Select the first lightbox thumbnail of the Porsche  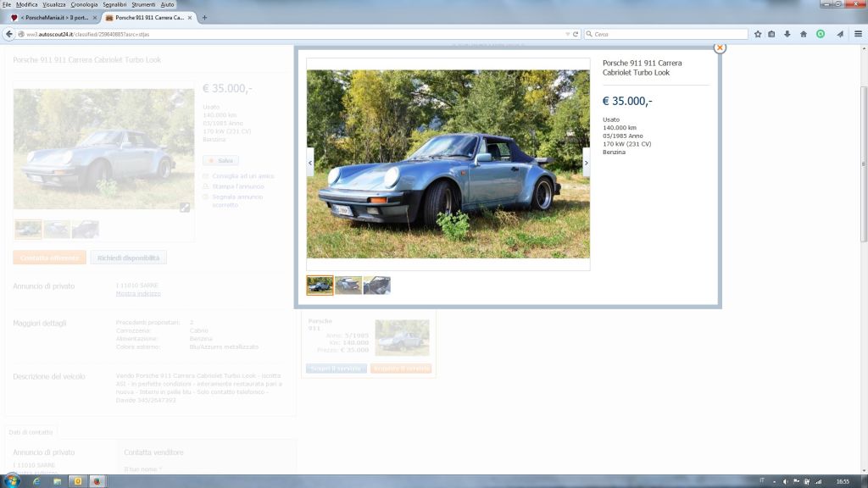(320, 286)
